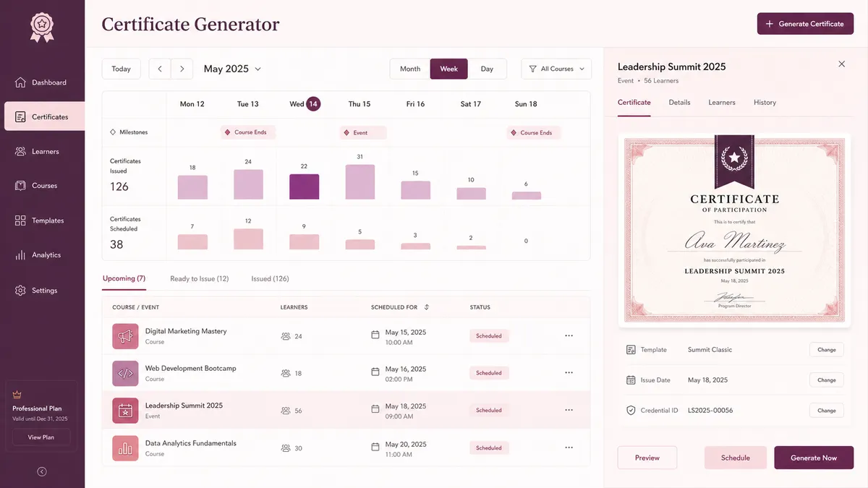
Task: Click the Course / Event column header
Action: 136,307
